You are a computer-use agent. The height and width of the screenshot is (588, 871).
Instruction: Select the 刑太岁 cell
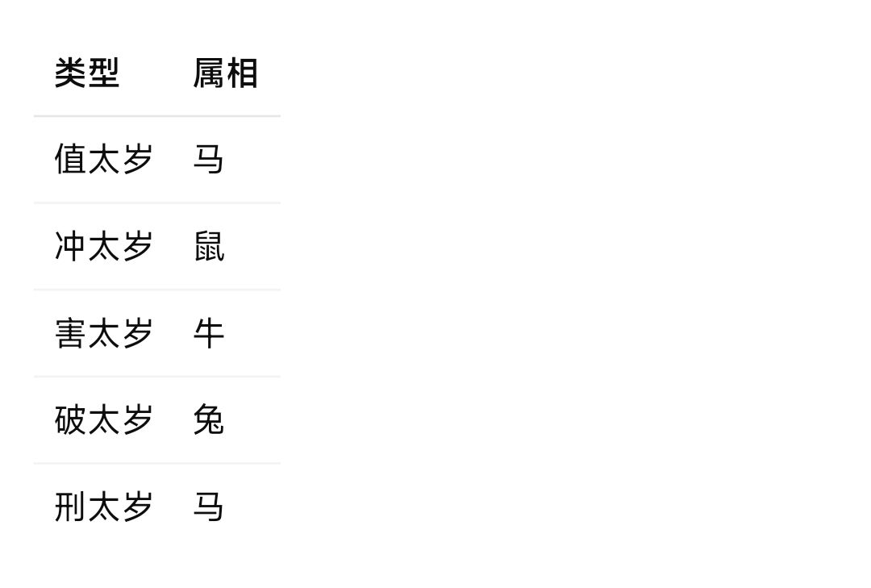pos(103,507)
